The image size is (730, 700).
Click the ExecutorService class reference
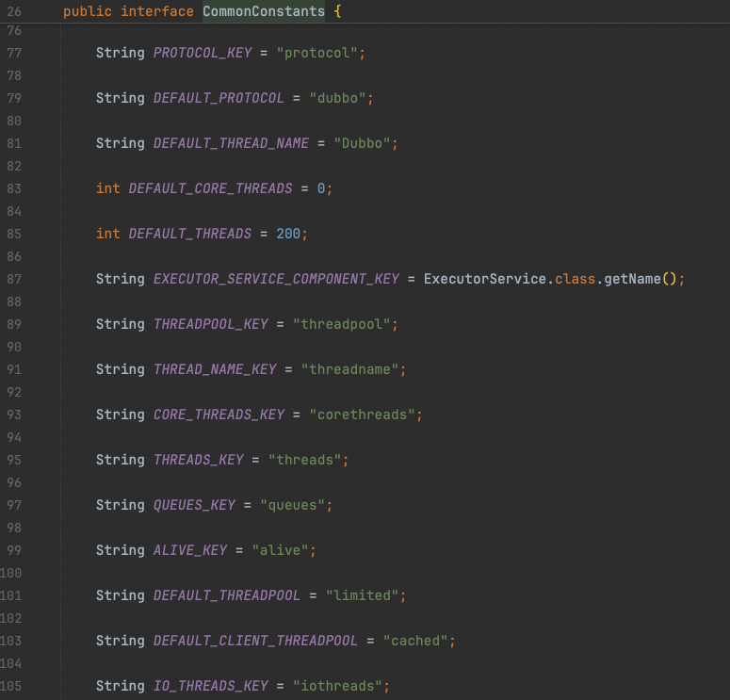pos(485,279)
